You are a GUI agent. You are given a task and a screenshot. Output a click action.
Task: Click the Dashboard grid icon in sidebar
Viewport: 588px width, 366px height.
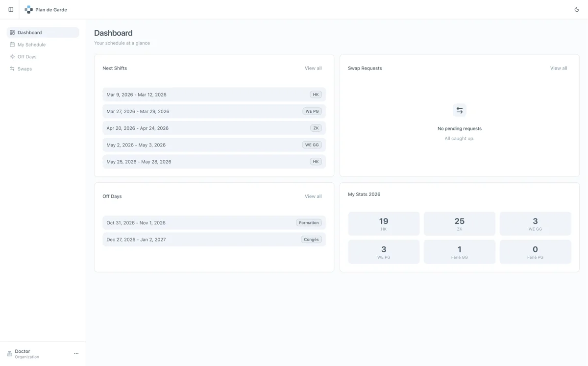pos(12,33)
